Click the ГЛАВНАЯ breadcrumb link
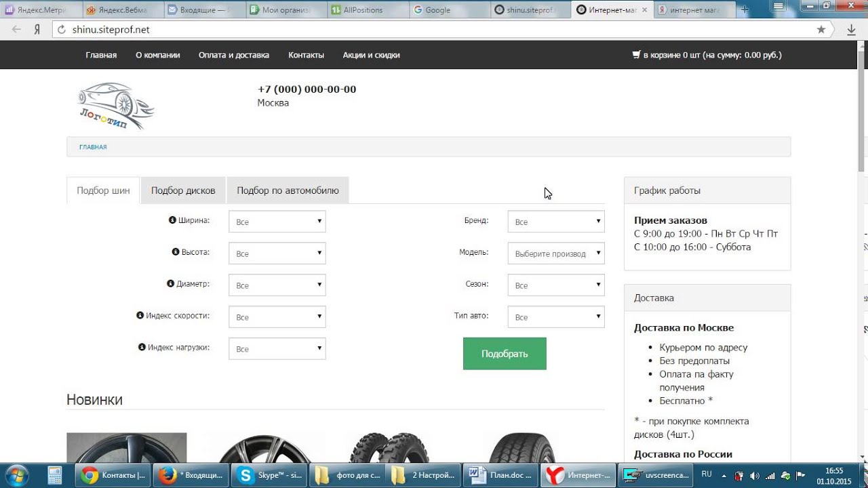Screen dimensions: 868x488 pyautogui.click(x=93, y=147)
